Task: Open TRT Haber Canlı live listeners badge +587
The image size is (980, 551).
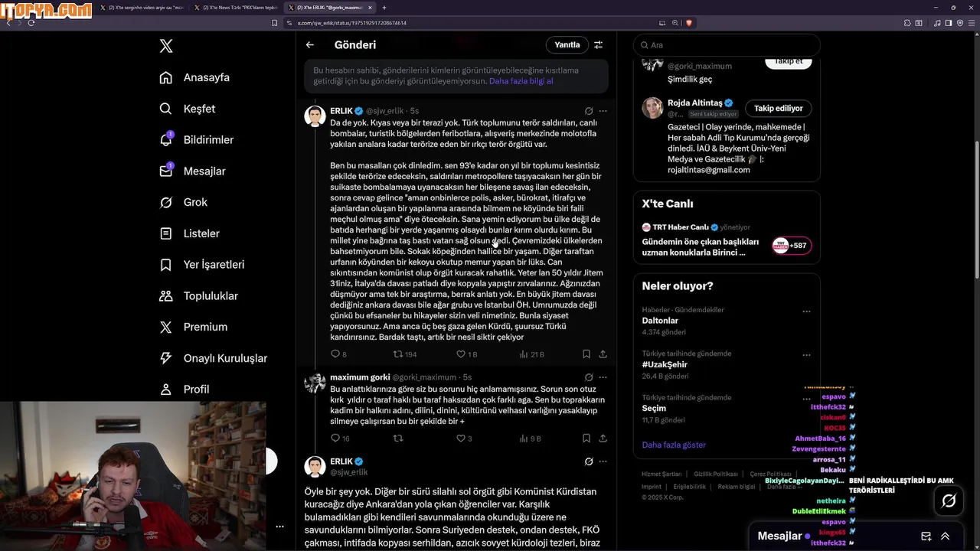Action: coord(792,246)
